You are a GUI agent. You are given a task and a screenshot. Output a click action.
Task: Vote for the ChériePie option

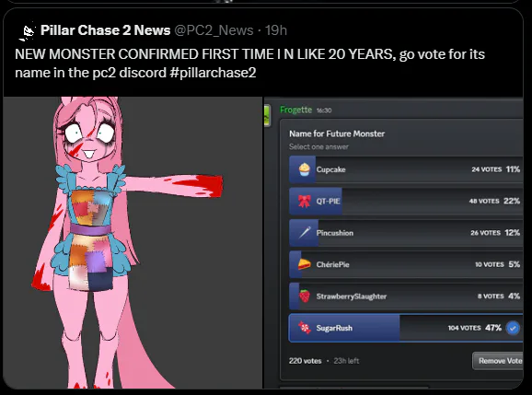click(406, 264)
